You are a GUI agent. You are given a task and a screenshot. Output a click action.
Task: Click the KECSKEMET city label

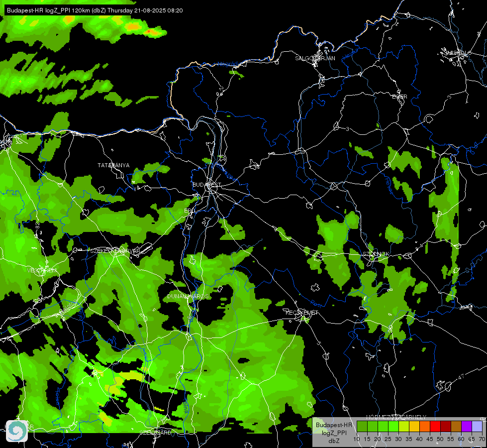click(x=302, y=313)
